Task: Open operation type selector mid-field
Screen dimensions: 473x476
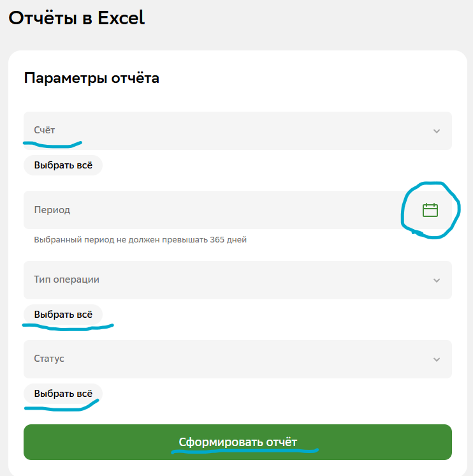Action: tap(237, 280)
